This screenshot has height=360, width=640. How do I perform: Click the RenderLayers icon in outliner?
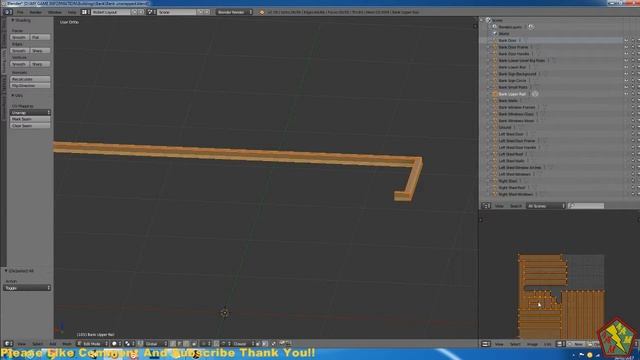tap(495, 27)
